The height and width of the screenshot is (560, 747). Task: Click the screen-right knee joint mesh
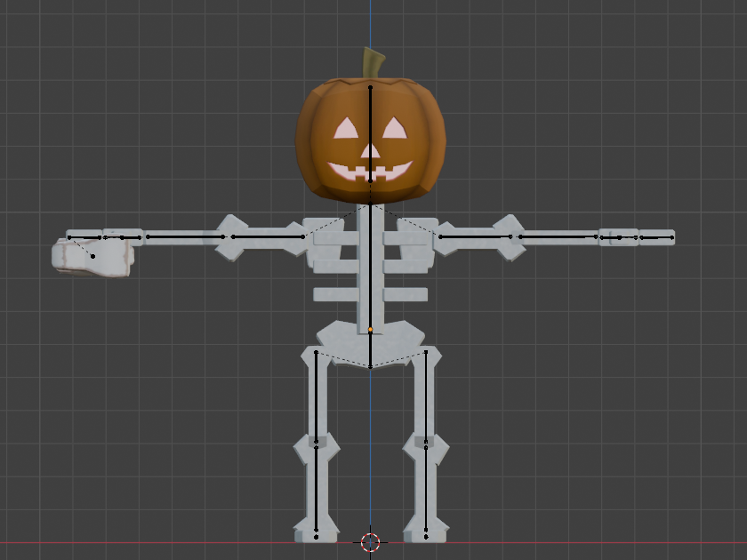point(426,449)
